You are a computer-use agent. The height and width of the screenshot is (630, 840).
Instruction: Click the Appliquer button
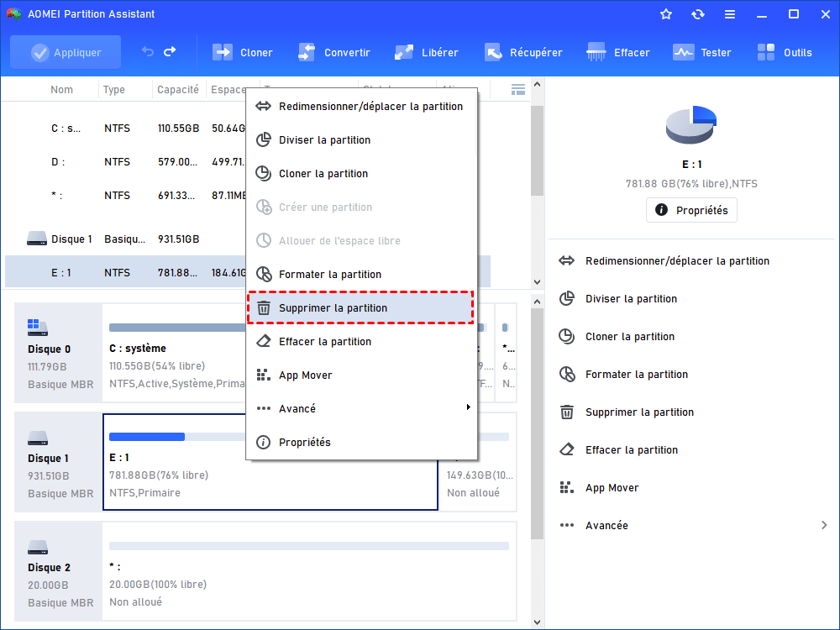(66, 52)
